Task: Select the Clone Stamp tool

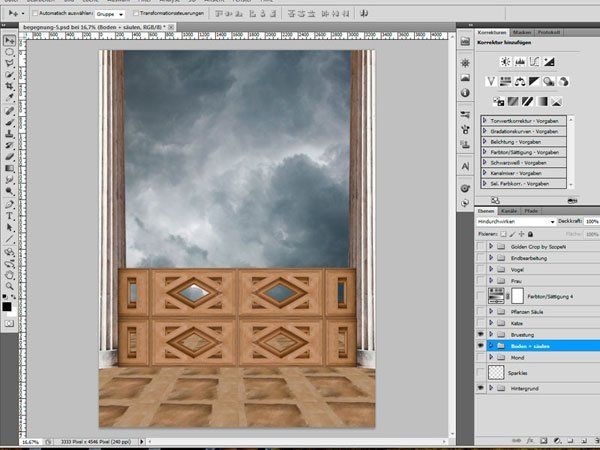Action: click(10, 134)
